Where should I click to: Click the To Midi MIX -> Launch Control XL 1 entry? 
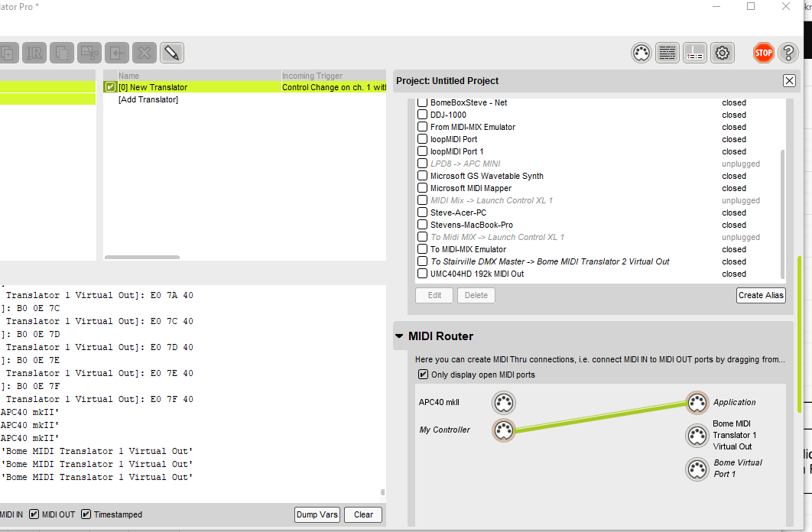(497, 237)
